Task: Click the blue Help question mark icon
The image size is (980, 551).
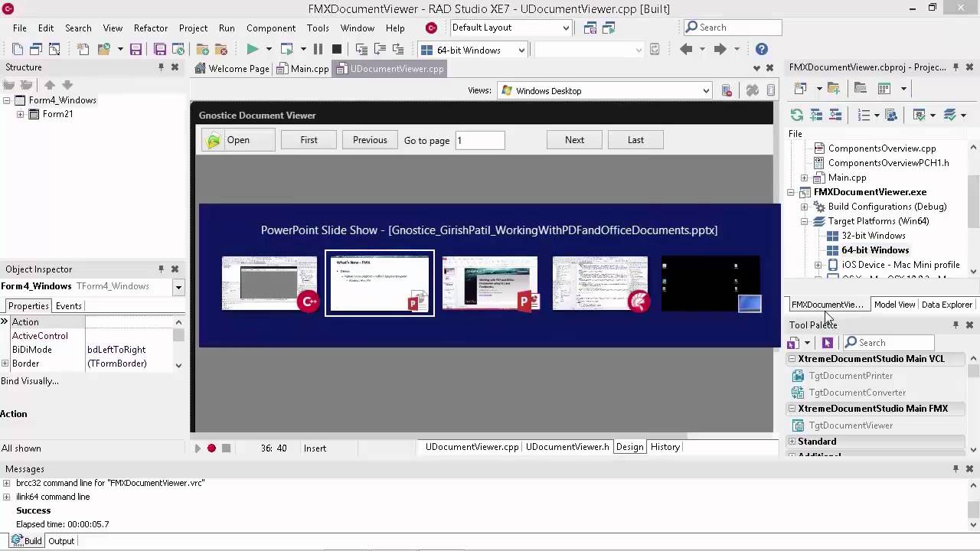Action: coord(761,49)
